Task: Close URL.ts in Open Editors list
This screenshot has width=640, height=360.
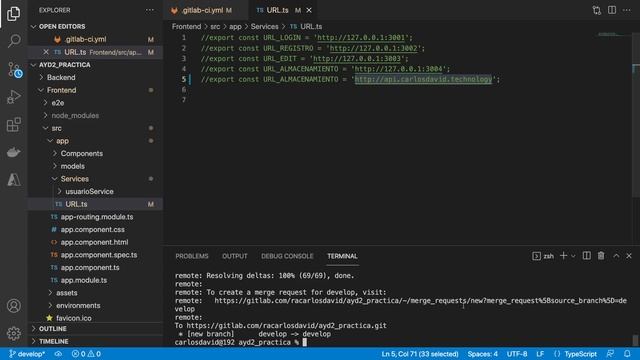Action: [46, 52]
